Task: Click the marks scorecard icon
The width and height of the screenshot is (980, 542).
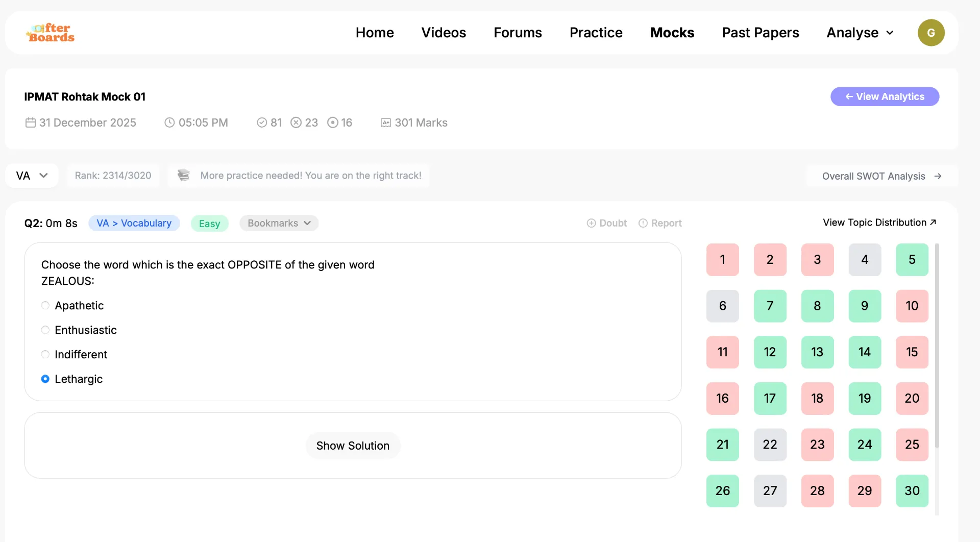Action: [x=386, y=122]
